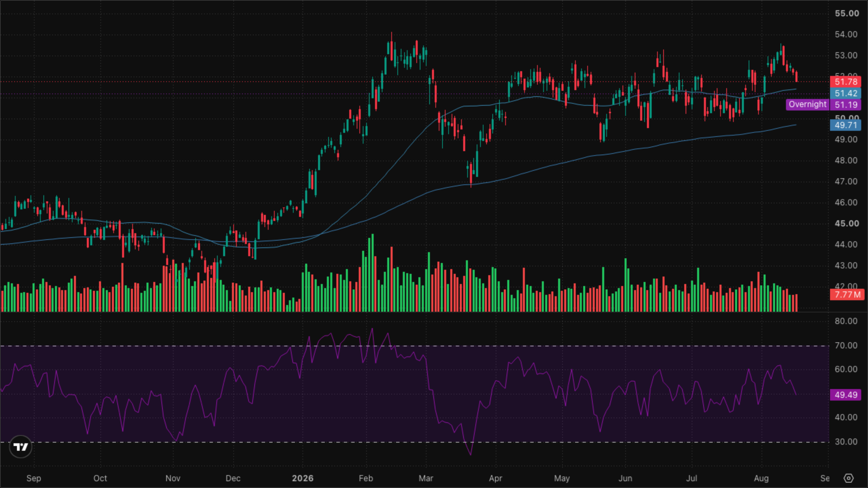Select the Feb time axis label
868x488 pixels.
[366, 478]
